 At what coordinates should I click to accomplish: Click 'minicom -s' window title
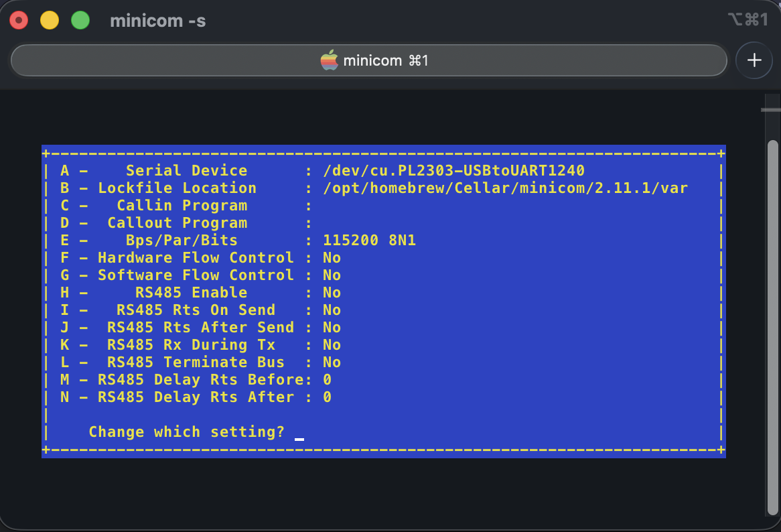158,21
